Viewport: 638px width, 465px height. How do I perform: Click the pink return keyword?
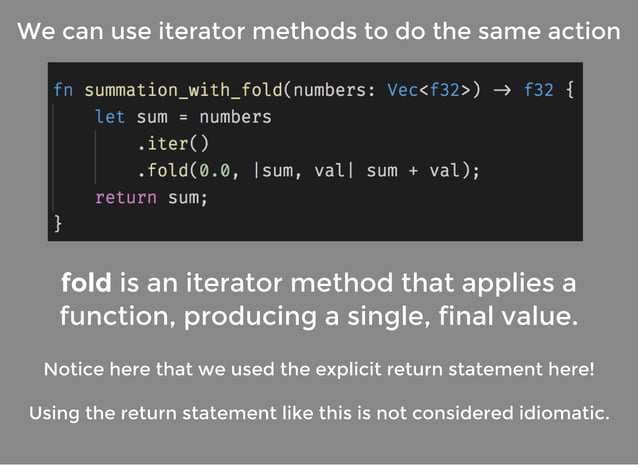[x=126, y=197]
